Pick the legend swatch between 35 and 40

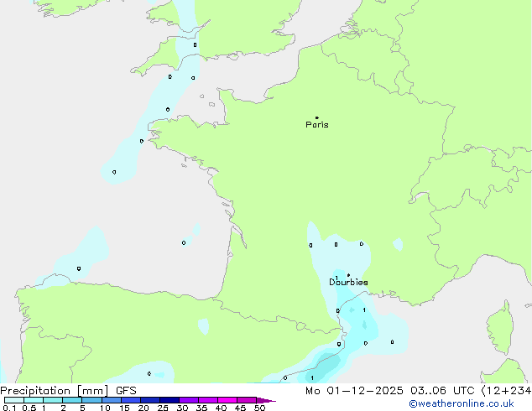(208, 400)
